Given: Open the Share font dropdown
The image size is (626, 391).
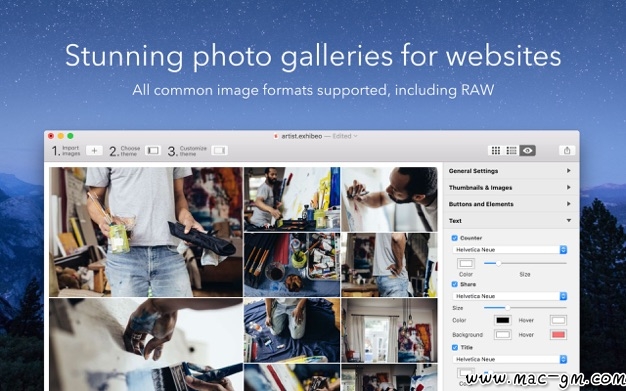Looking at the screenshot, I should (x=510, y=296).
